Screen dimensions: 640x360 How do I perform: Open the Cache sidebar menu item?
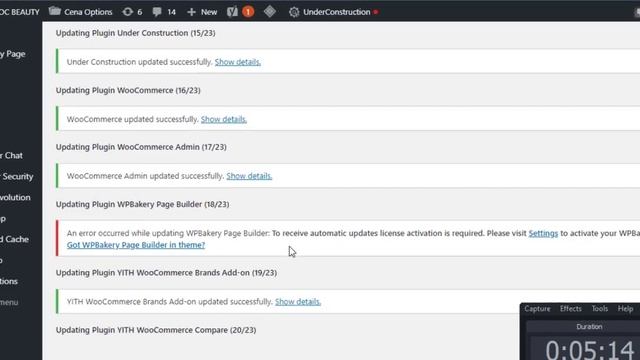click(14, 239)
